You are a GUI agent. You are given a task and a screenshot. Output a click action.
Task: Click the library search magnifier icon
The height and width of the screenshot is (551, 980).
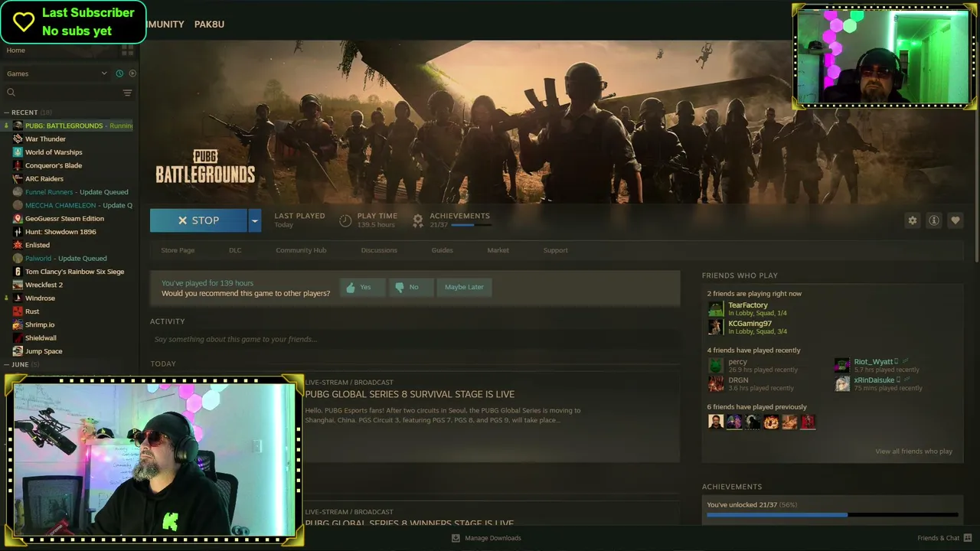pyautogui.click(x=11, y=93)
